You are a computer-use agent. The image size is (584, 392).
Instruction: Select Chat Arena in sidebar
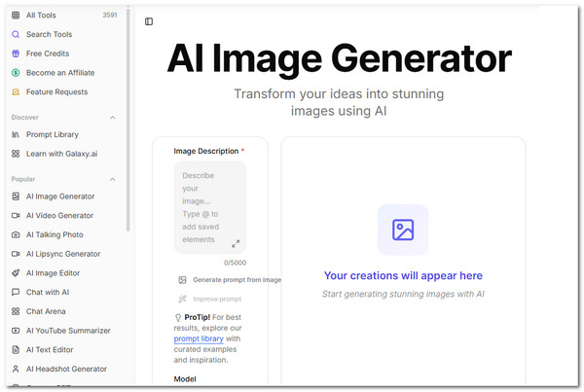tap(47, 311)
